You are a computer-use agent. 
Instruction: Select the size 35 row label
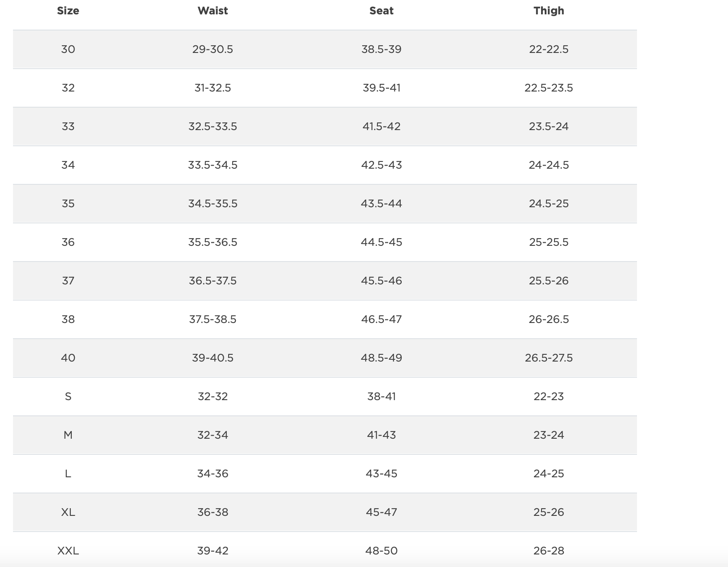tap(68, 204)
